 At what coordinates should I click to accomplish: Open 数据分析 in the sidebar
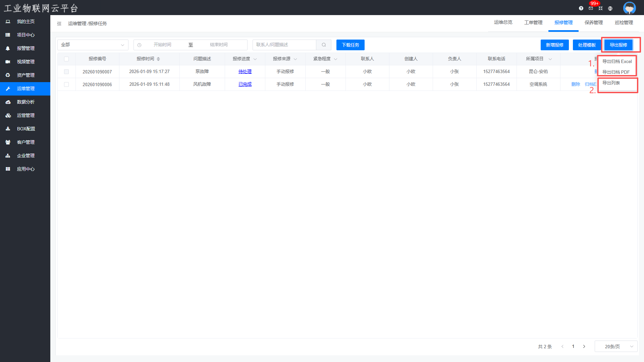click(x=25, y=102)
